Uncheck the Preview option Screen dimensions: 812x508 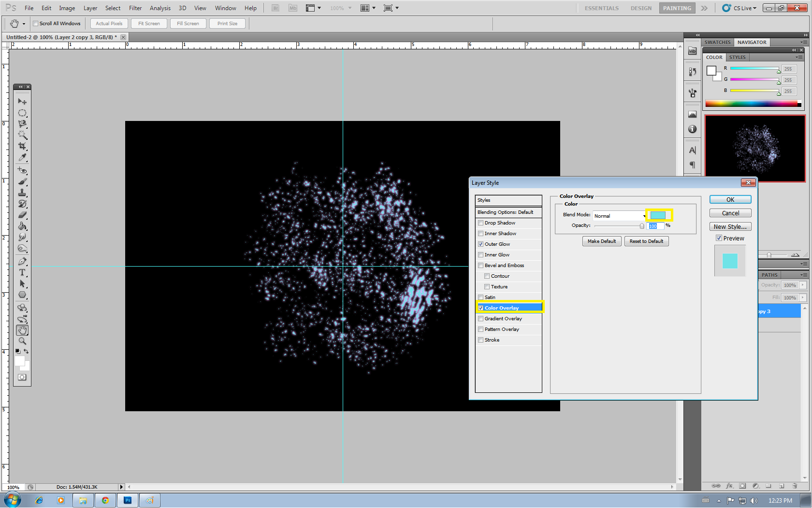(x=719, y=238)
